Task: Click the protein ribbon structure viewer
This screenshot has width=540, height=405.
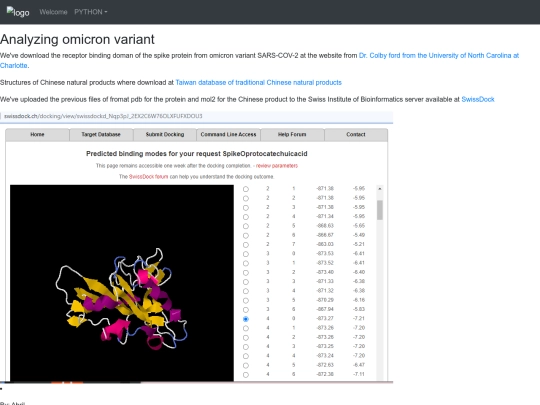Action: (122, 283)
